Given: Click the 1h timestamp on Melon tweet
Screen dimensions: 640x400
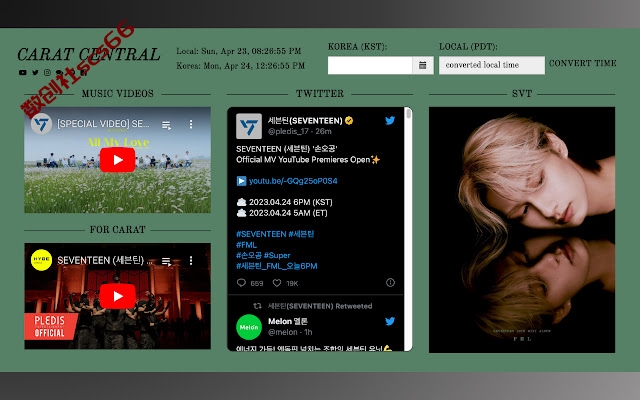Looking at the screenshot, I should pos(308,332).
